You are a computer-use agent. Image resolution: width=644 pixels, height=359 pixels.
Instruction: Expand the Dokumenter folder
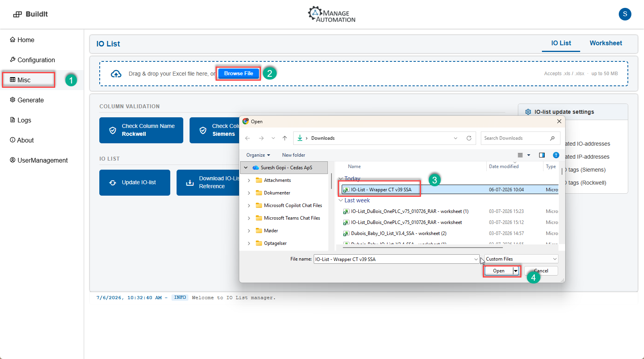coord(249,193)
